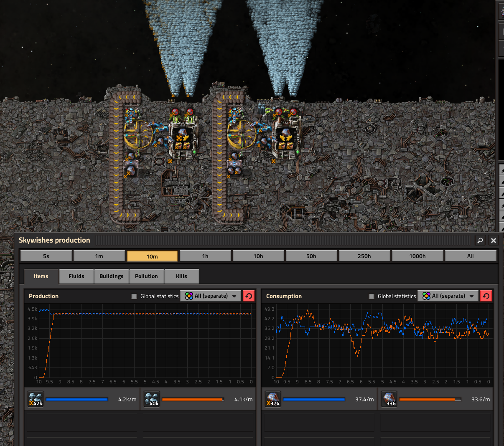504x446 pixels.
Task: Click the Skywishes production window title
Action: pyautogui.click(x=54, y=240)
